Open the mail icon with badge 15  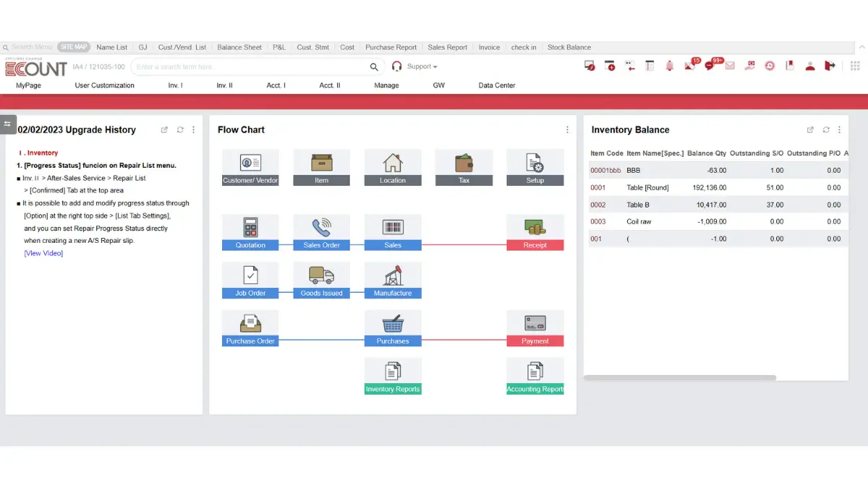(690, 66)
